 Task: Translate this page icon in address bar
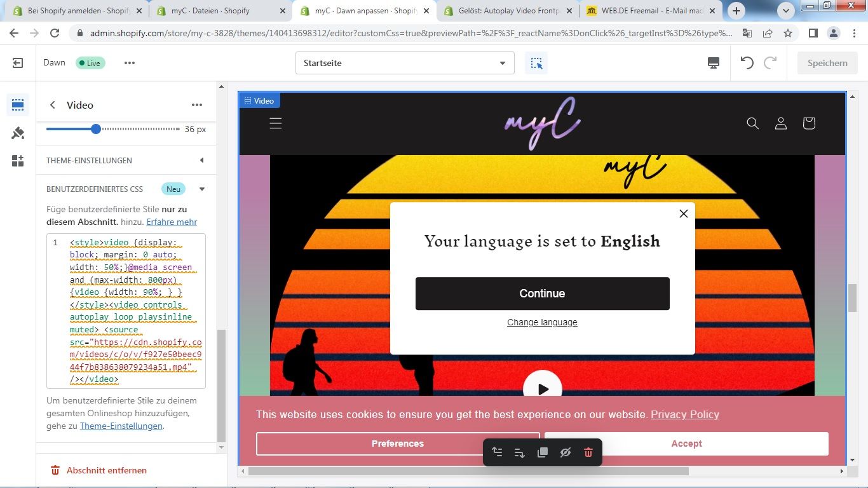[x=747, y=34]
